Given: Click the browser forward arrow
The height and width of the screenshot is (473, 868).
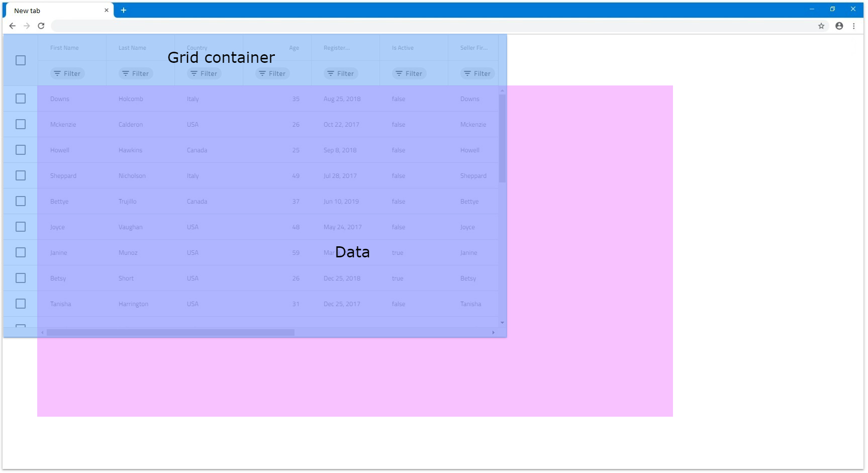Looking at the screenshot, I should (x=27, y=26).
